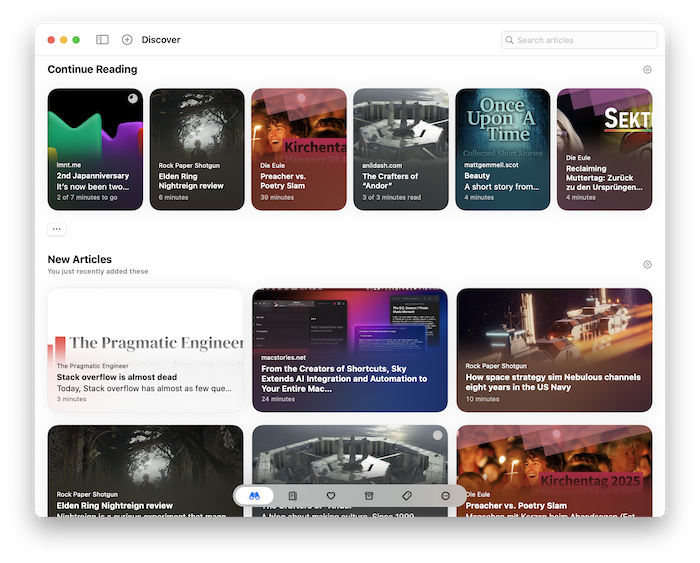Image resolution: width=700 pixels, height=563 pixels.
Task: Open the macstories.net Sky Shortcuts article
Action: point(349,350)
